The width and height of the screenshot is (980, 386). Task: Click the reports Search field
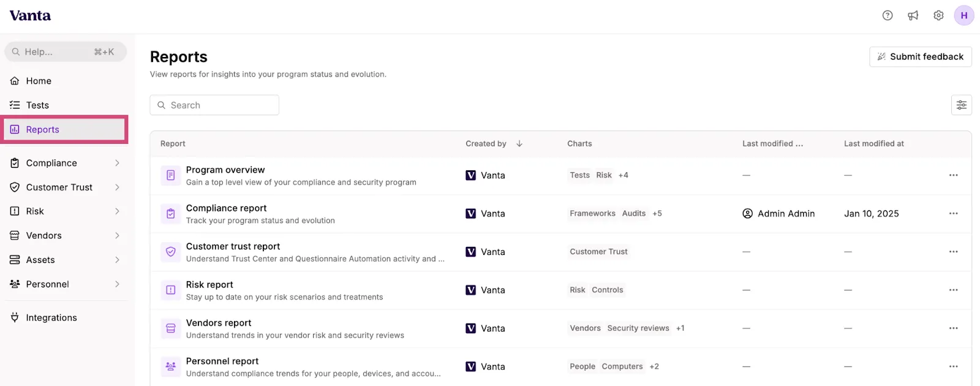[214, 105]
